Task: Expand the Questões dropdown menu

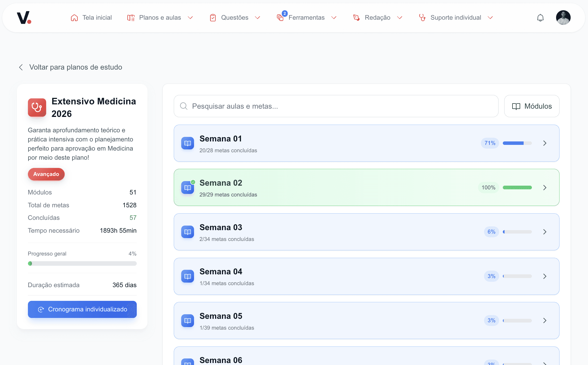Action: [x=258, y=18]
